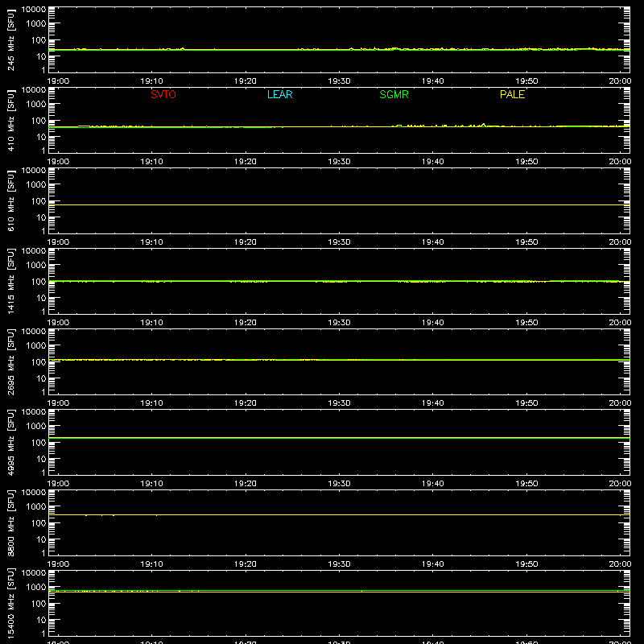This screenshot has width=644, height=644.
Task: Click 19:10 time label under 610 MHz plot
Action: (x=151, y=242)
